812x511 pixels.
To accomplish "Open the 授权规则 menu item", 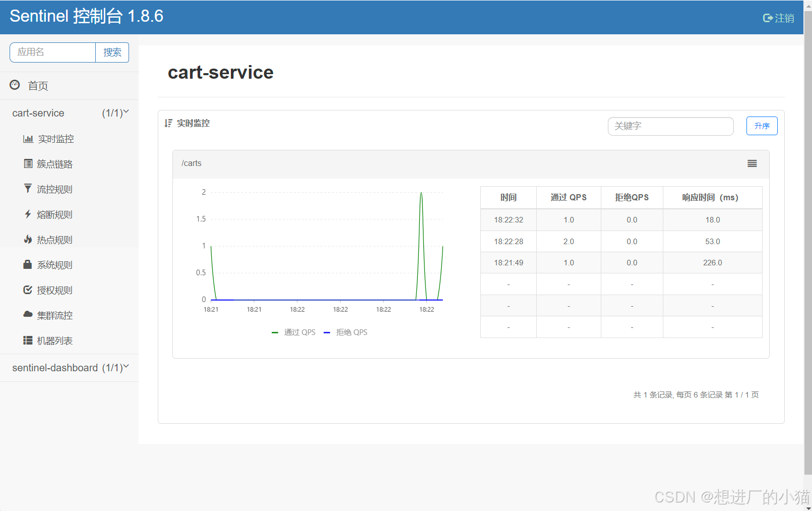I will tap(55, 290).
